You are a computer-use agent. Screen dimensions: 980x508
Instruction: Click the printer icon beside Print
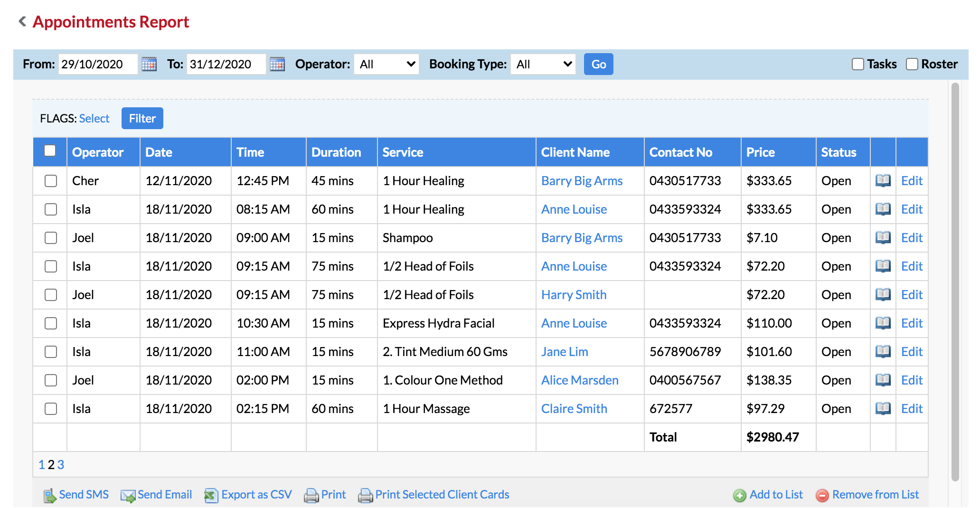[311, 496]
